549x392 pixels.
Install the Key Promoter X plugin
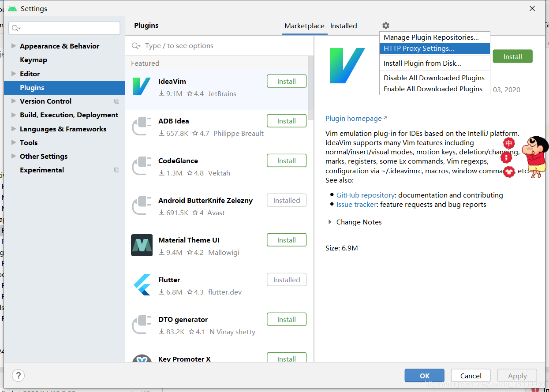(287, 358)
